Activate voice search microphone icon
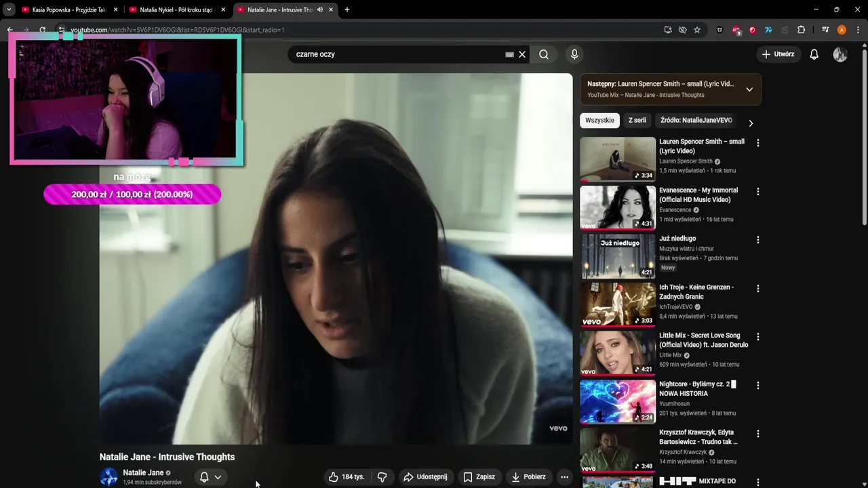 click(574, 54)
